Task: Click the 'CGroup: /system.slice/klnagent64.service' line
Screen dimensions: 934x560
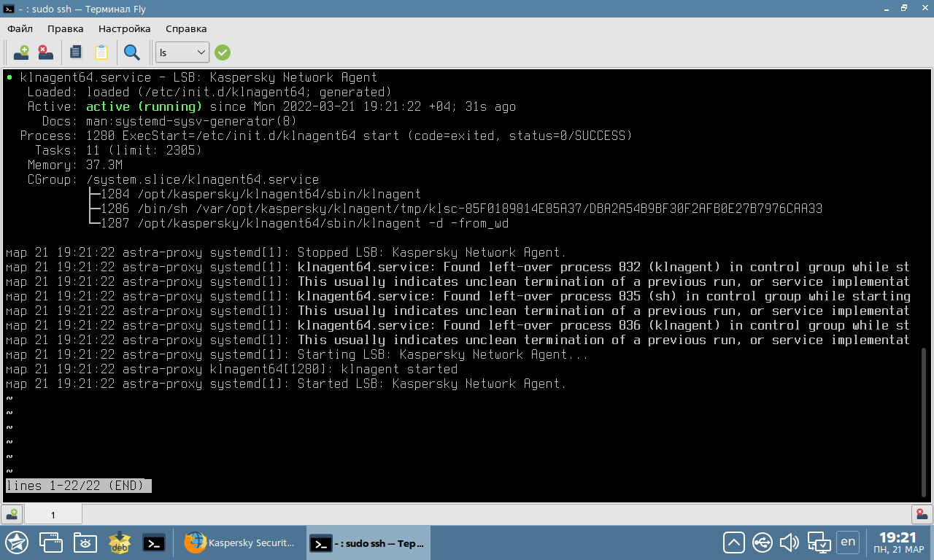Action: pyautogui.click(x=174, y=179)
